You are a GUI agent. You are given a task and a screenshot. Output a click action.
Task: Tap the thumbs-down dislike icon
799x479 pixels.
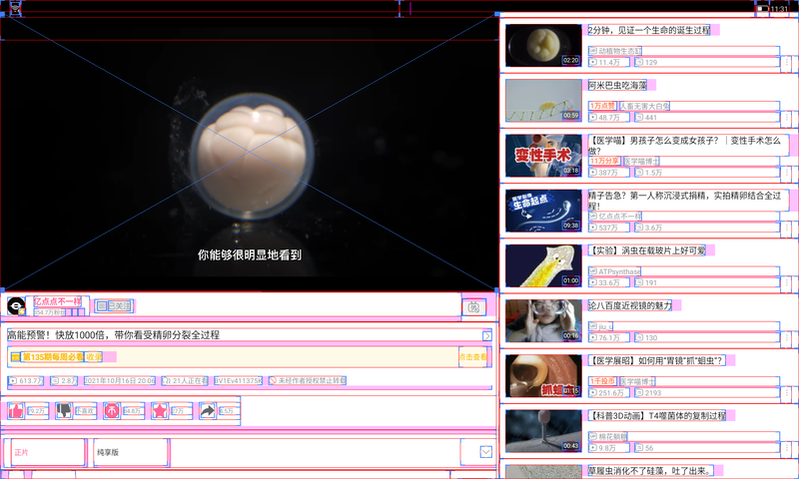point(64,410)
